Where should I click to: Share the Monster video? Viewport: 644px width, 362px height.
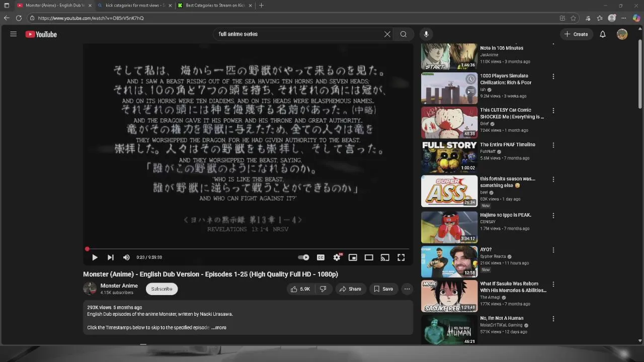click(x=350, y=289)
